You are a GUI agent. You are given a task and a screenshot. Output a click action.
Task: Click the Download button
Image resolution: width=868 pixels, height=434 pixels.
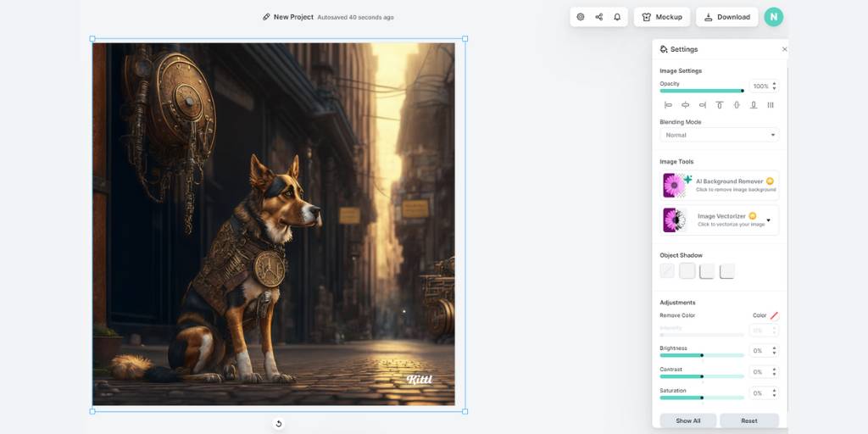726,17
